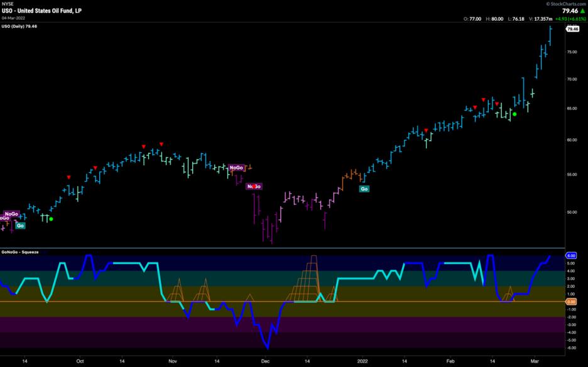Image resolution: width=588 pixels, height=367 pixels.
Task: Click the StockCharts.com watermark link
Action: click(x=563, y=4)
